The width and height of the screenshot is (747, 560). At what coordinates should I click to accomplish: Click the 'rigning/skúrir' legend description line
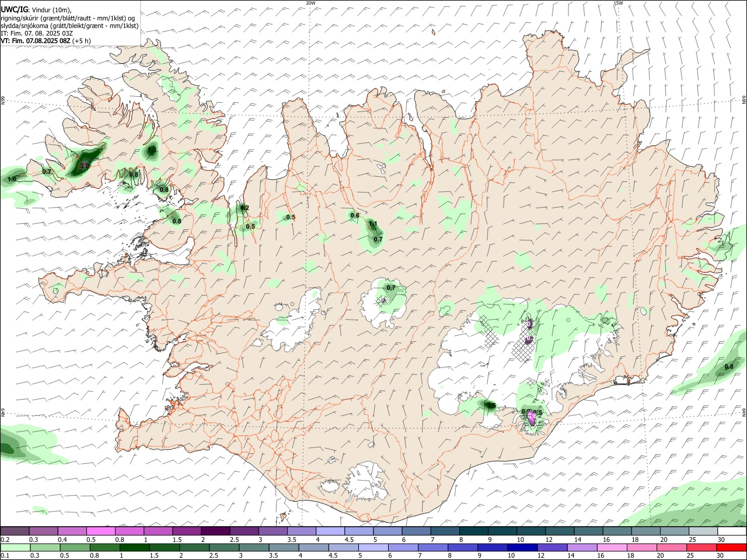click(68, 18)
